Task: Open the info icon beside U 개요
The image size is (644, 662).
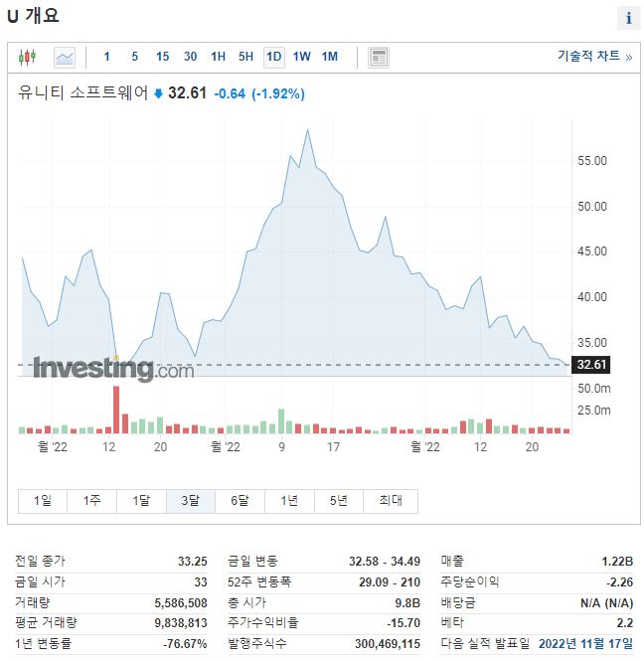Action: coord(628,18)
